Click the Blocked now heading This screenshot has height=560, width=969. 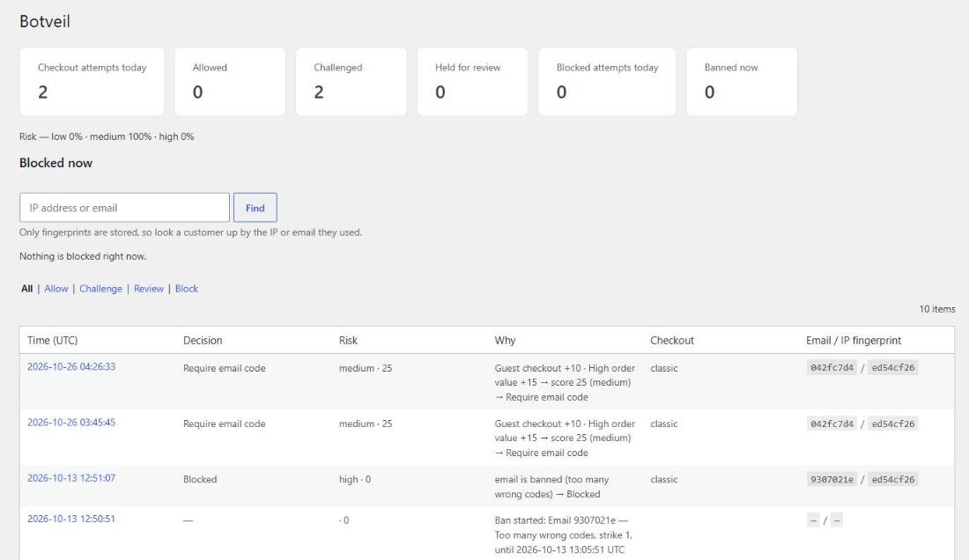[55, 163]
